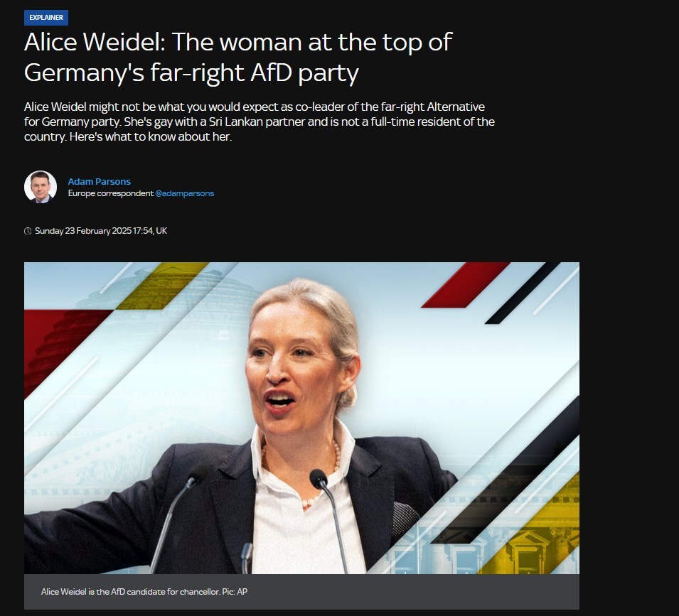Viewport: 679px width, 616px height.
Task: Click the article headline about Alice Weidel
Action: (238, 57)
